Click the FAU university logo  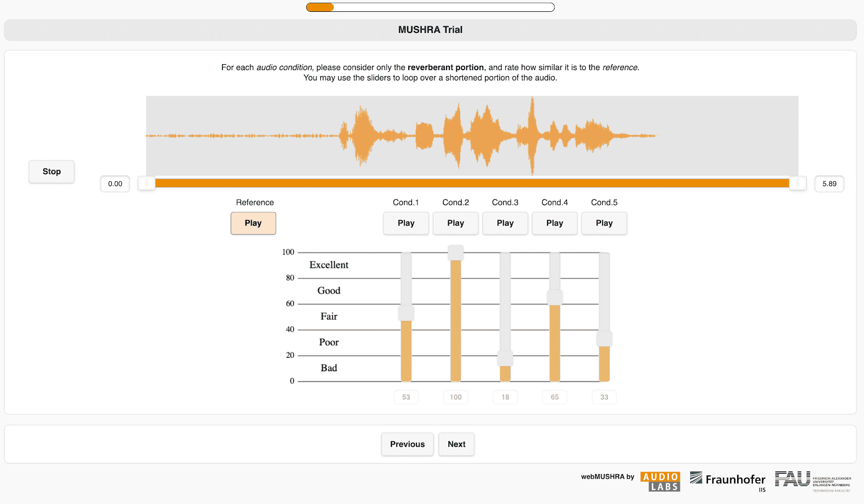pos(813,481)
